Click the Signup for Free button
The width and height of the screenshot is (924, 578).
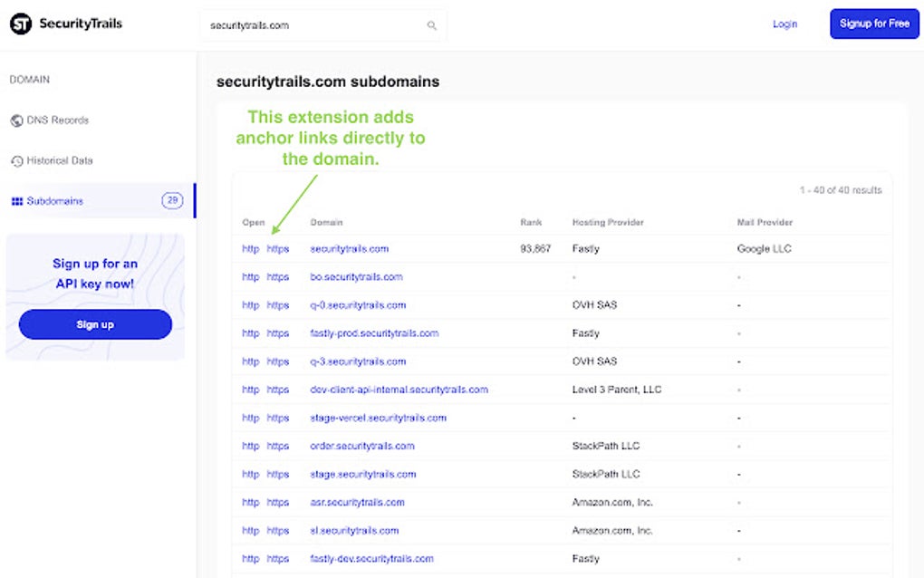(873, 24)
